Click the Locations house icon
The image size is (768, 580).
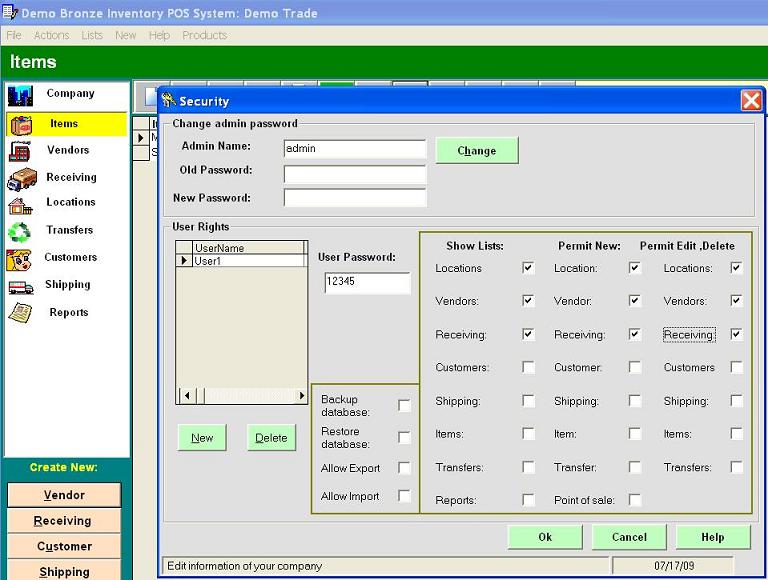point(20,206)
